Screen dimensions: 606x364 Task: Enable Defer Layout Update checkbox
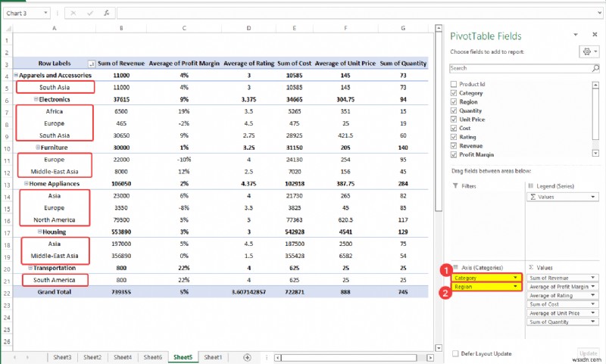pyautogui.click(x=455, y=353)
